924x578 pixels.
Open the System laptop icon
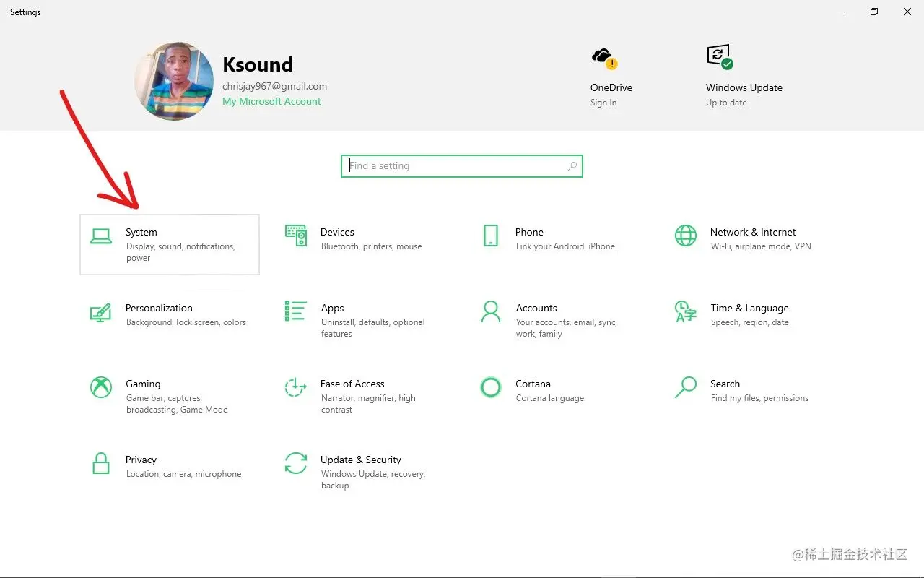101,236
